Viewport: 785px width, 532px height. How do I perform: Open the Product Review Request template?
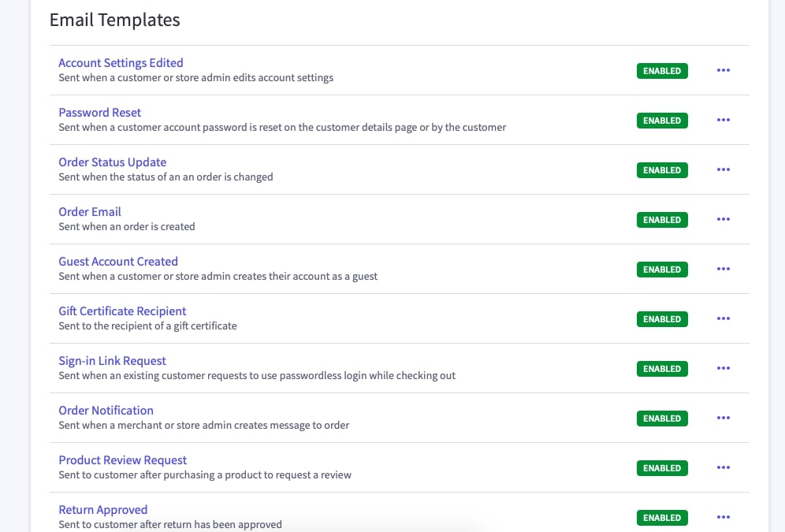(x=122, y=460)
